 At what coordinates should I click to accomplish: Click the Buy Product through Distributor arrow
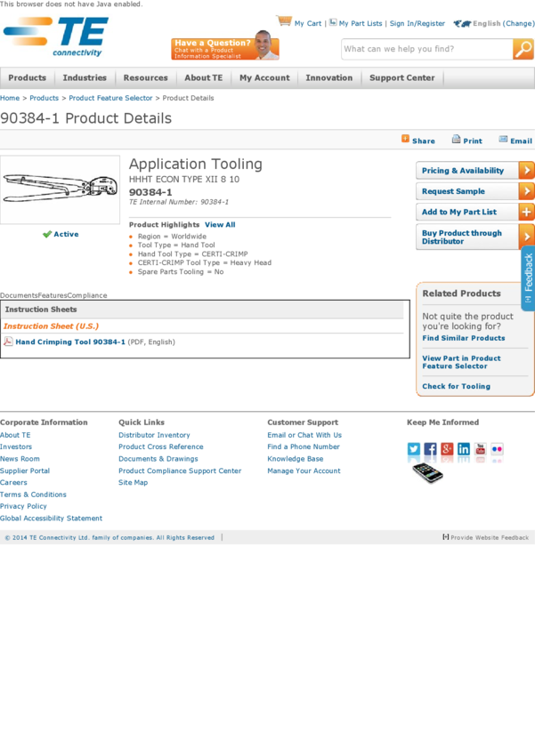[x=526, y=237]
